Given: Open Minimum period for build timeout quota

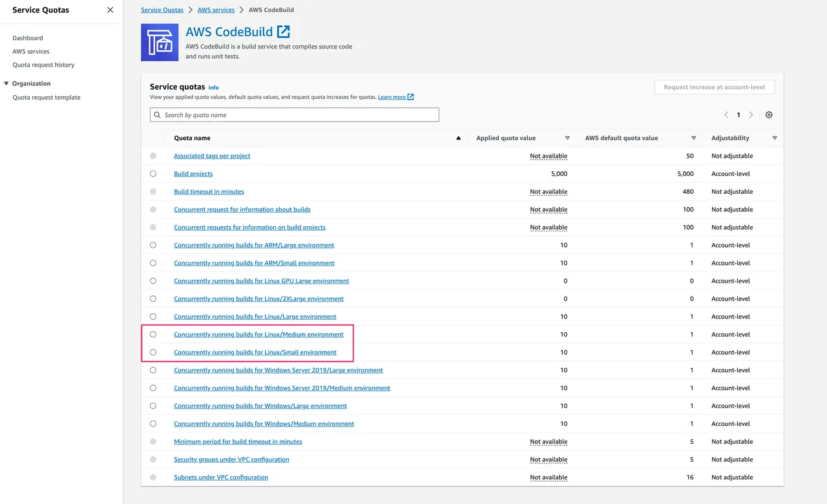Looking at the screenshot, I should point(238,442).
